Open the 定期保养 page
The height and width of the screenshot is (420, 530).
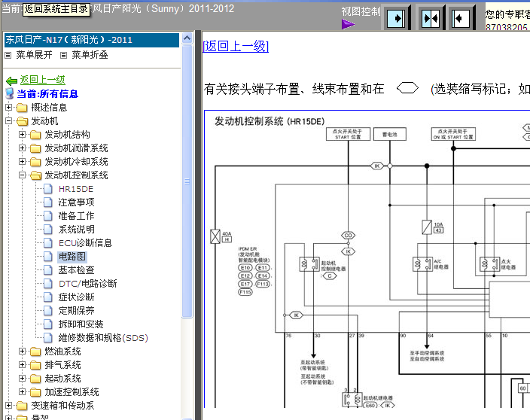tap(76, 311)
